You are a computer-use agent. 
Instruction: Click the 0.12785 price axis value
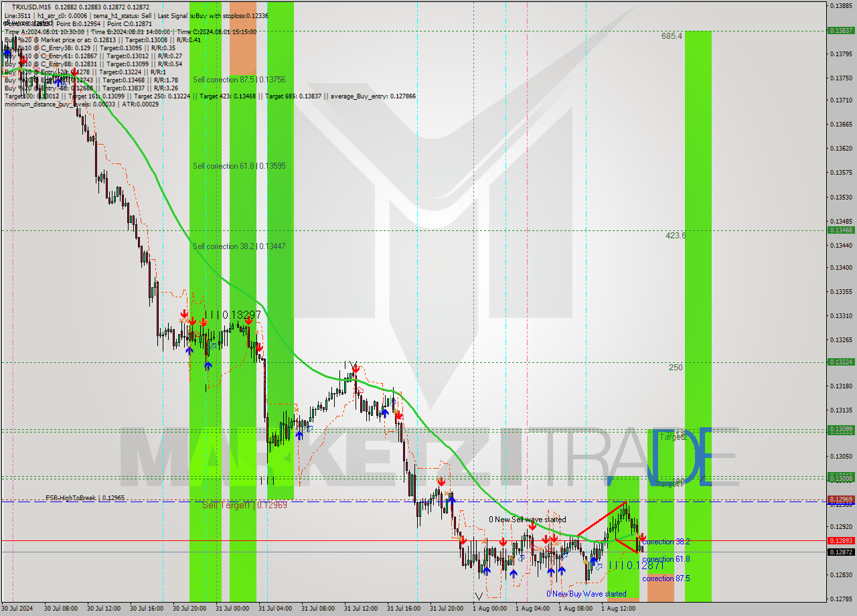(x=841, y=599)
